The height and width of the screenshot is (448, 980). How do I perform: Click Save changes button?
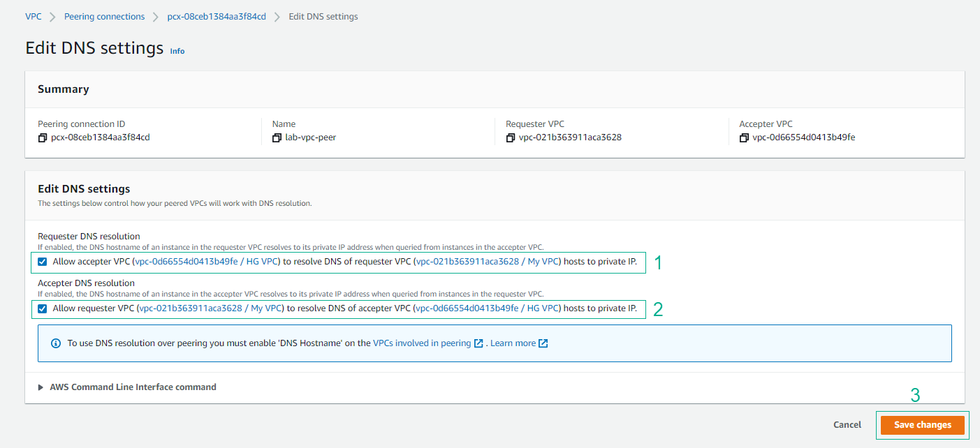point(922,425)
